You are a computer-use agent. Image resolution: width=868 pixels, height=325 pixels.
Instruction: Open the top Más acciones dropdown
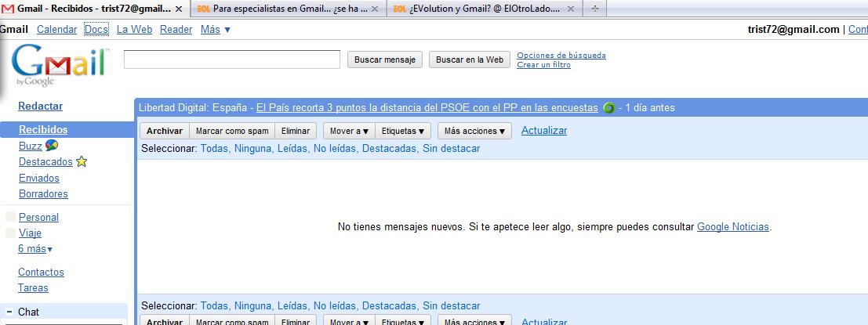(x=474, y=131)
